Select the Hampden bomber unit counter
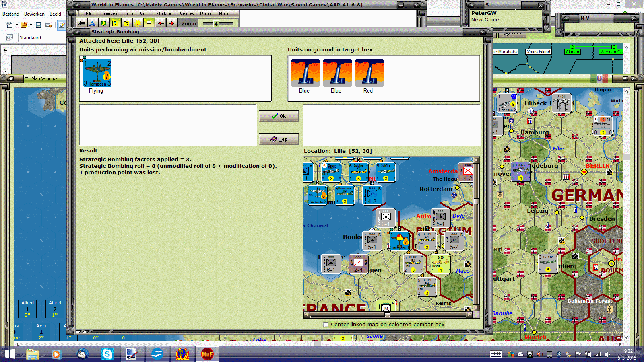Image resolution: width=644 pixels, height=362 pixels. [x=97, y=73]
